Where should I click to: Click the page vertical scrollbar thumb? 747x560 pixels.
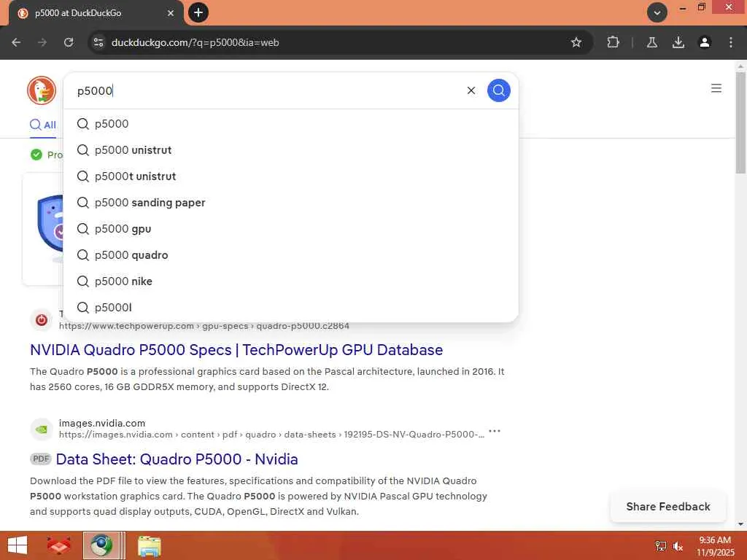coord(740,122)
